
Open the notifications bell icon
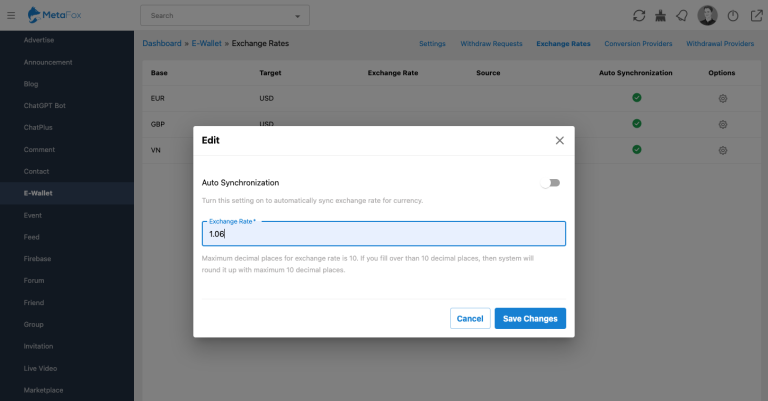682,16
